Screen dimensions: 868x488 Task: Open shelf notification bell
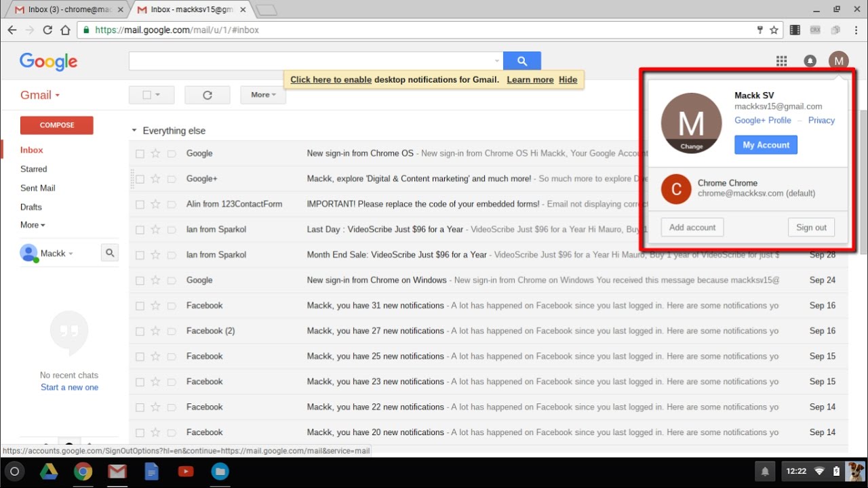point(765,471)
